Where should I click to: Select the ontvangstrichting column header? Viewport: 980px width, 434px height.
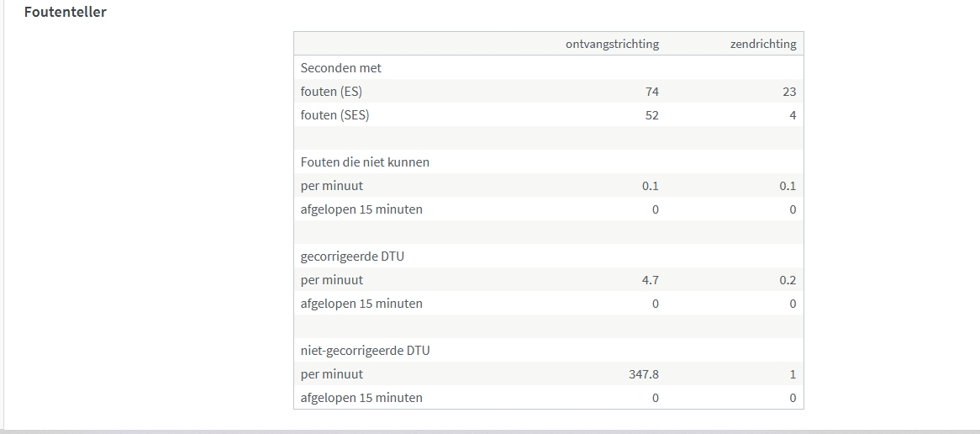click(x=612, y=44)
